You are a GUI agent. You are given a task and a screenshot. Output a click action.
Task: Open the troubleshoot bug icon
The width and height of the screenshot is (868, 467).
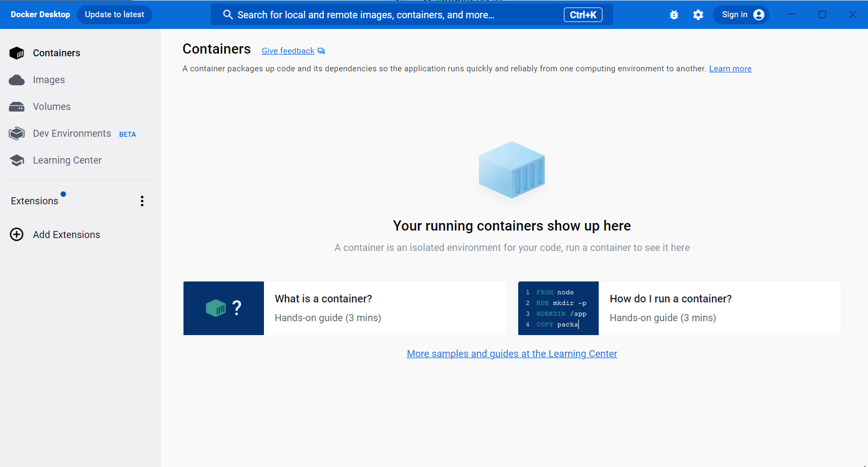pyautogui.click(x=674, y=15)
